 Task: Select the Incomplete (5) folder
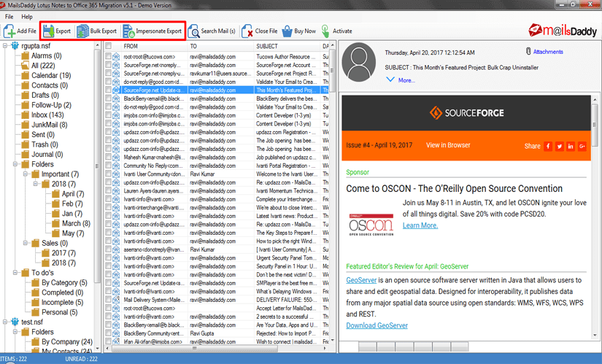pyautogui.click(x=62, y=303)
